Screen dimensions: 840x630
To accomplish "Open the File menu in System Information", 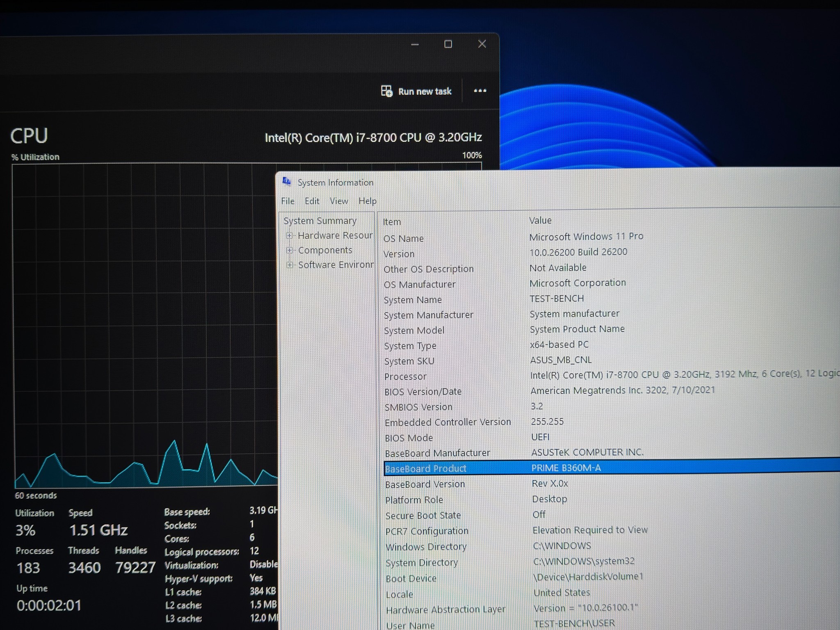I will [288, 201].
